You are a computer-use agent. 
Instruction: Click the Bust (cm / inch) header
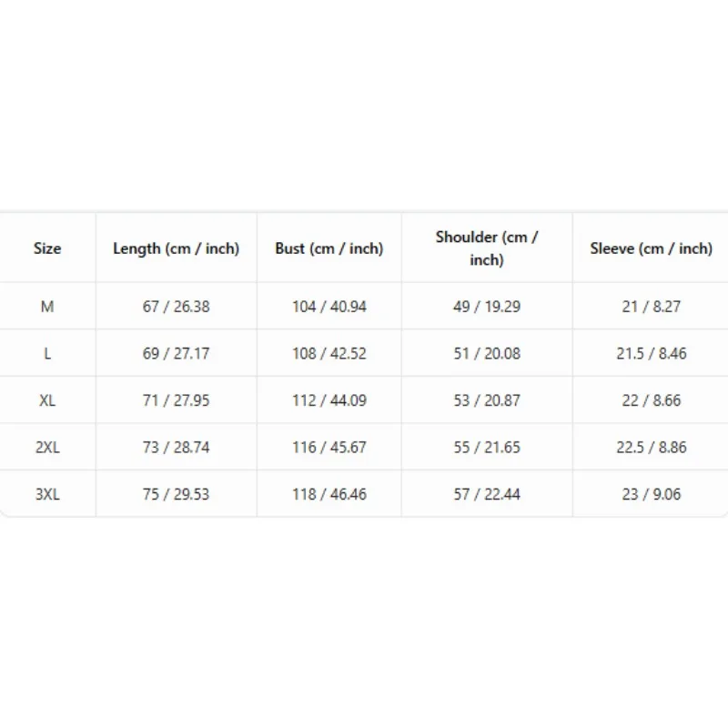click(329, 248)
